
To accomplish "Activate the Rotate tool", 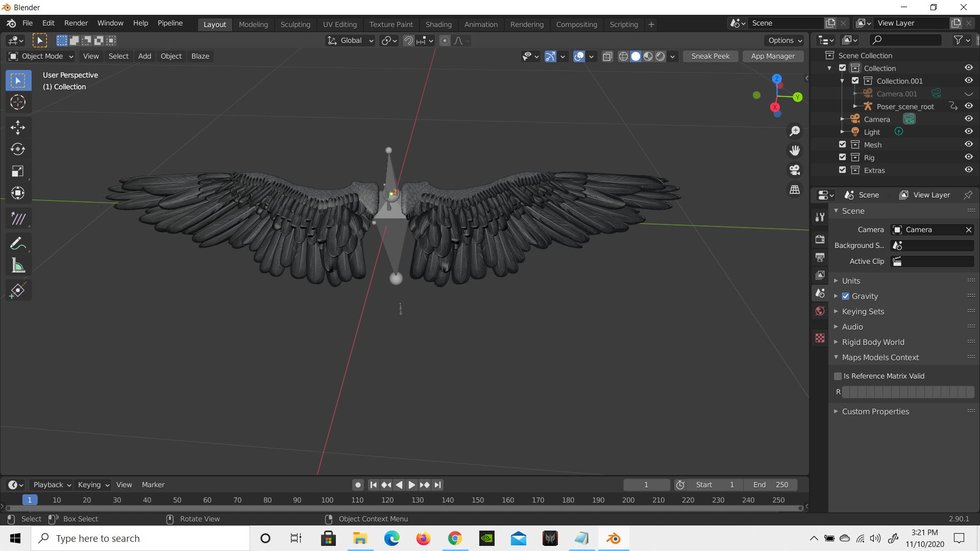I will coord(18,149).
